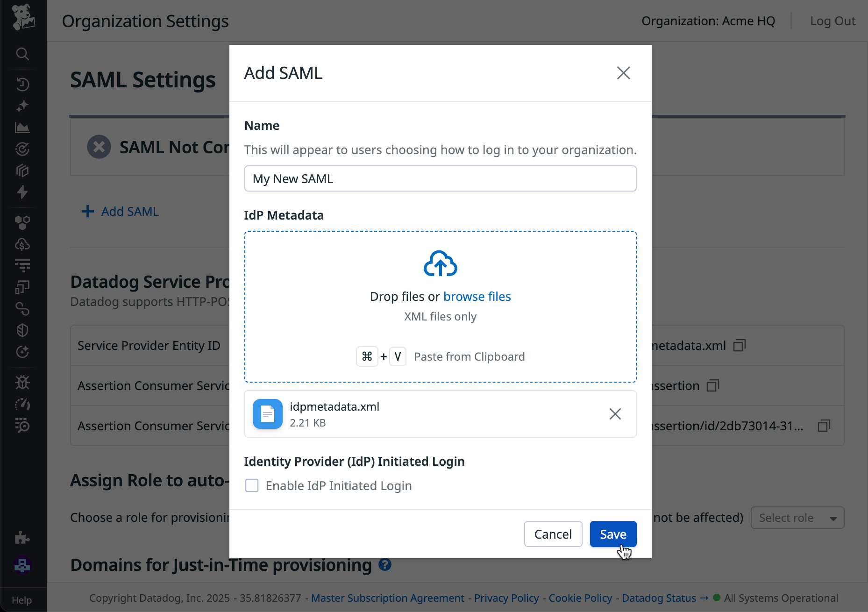868x612 pixels.
Task: Close the Add SAML dialog
Action: [x=623, y=73]
